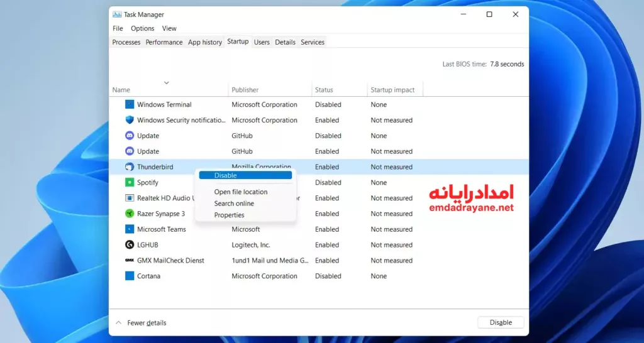Select the LGHUB row name
The width and height of the screenshot is (644, 343).
147,245
